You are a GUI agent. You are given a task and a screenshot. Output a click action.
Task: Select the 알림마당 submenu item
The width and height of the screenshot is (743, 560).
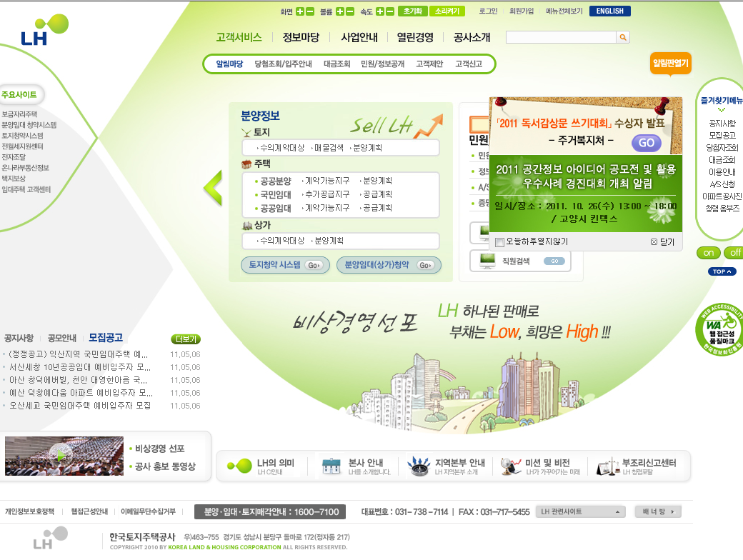coord(229,64)
